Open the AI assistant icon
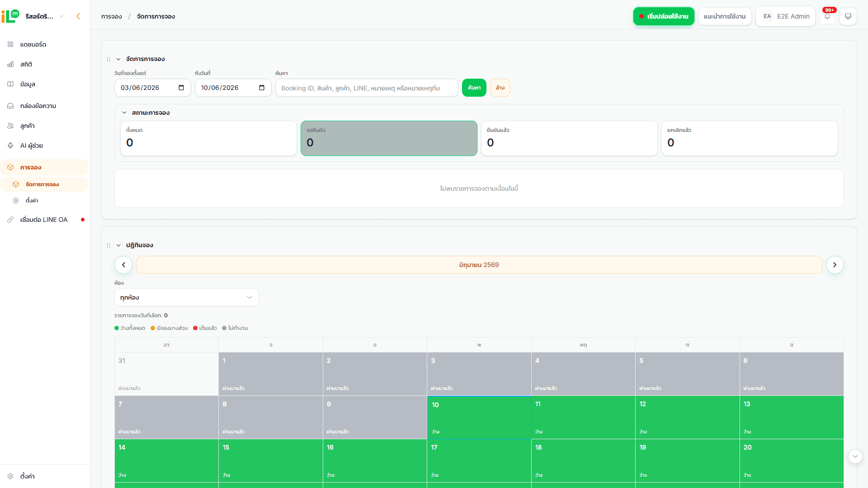 10,145
